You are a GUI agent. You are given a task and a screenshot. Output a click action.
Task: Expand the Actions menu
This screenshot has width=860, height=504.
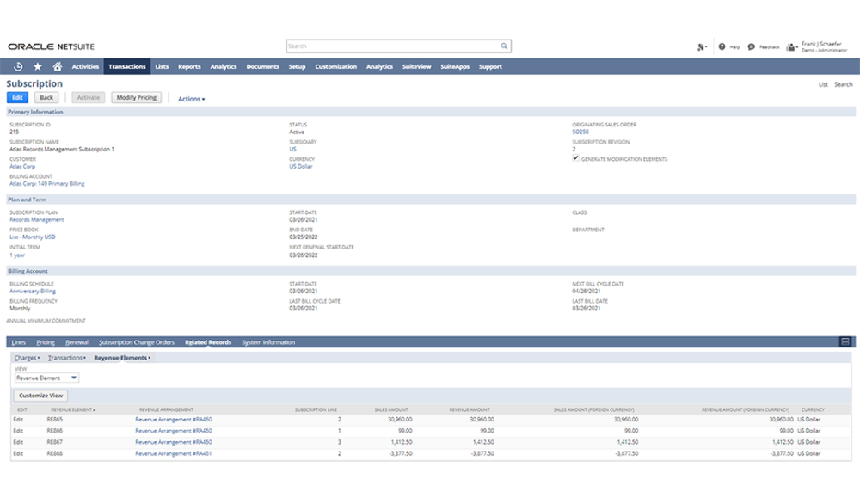tap(191, 97)
